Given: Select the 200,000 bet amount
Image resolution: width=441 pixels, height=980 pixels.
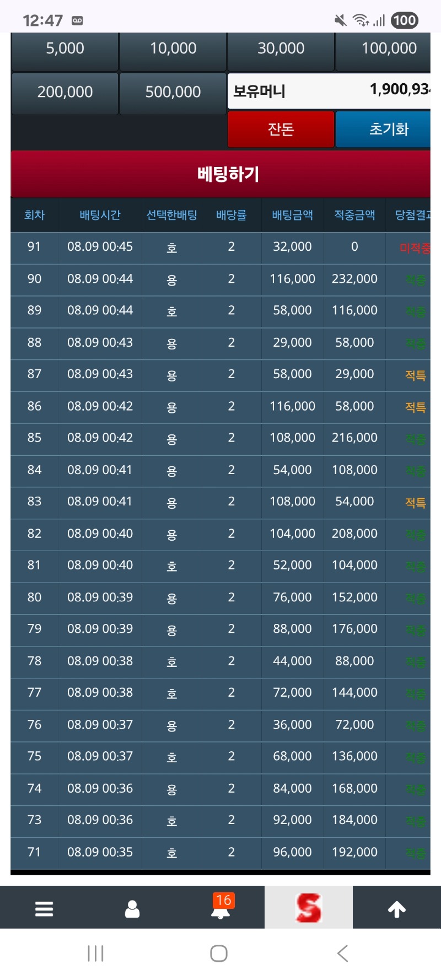Looking at the screenshot, I should click(x=65, y=93).
